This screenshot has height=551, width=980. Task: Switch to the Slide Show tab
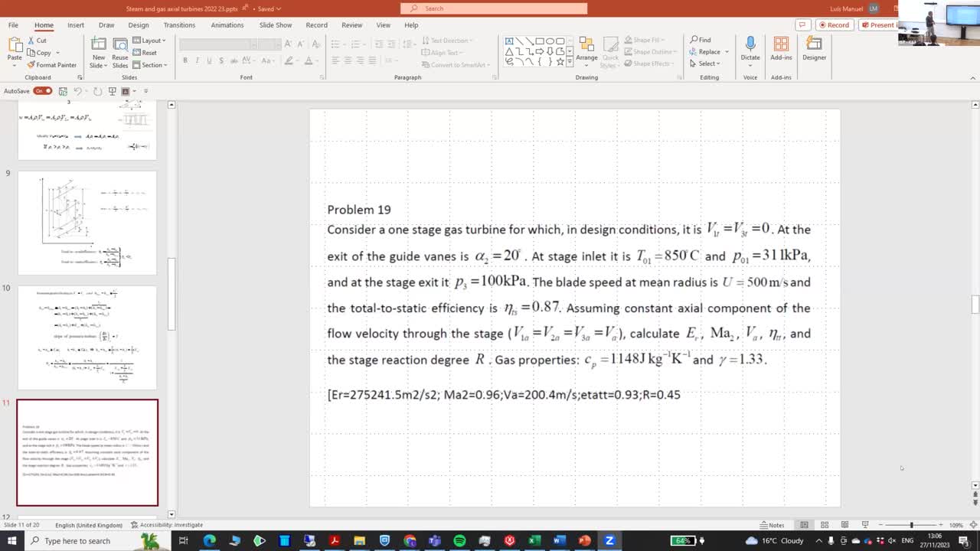(275, 25)
